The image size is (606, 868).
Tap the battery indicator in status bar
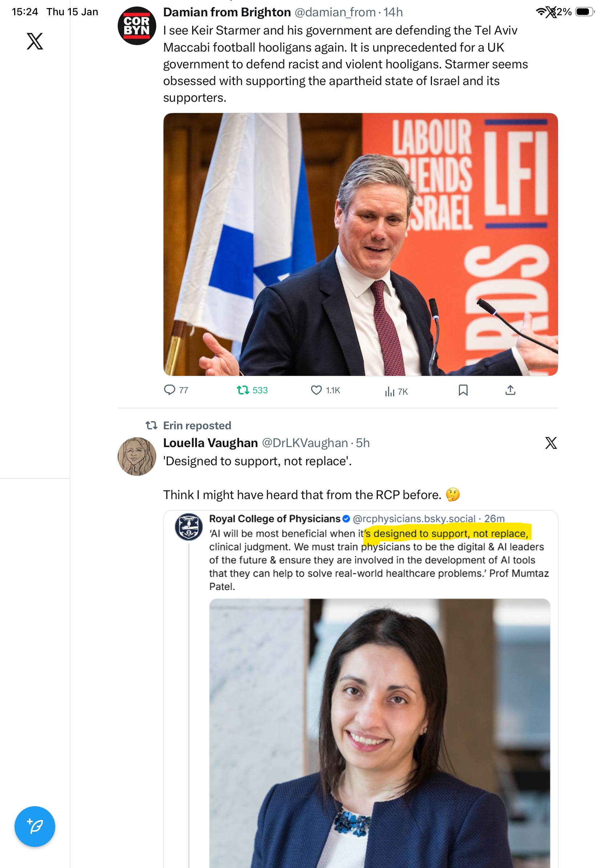click(x=585, y=12)
